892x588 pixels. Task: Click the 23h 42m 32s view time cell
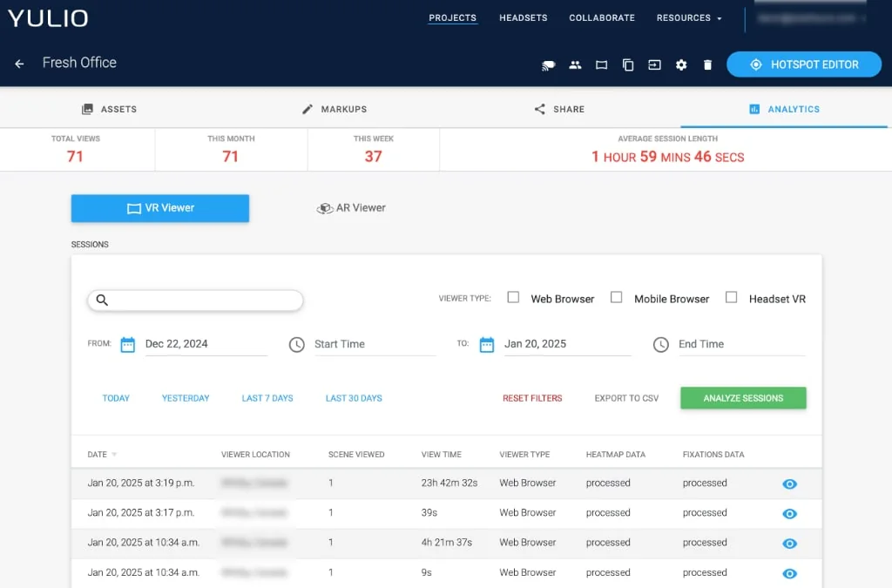point(449,483)
